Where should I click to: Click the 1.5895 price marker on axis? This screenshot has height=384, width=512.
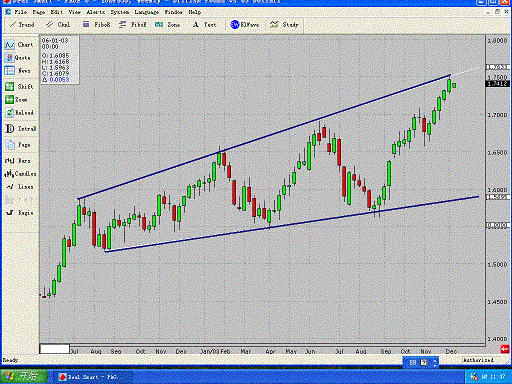click(x=498, y=197)
